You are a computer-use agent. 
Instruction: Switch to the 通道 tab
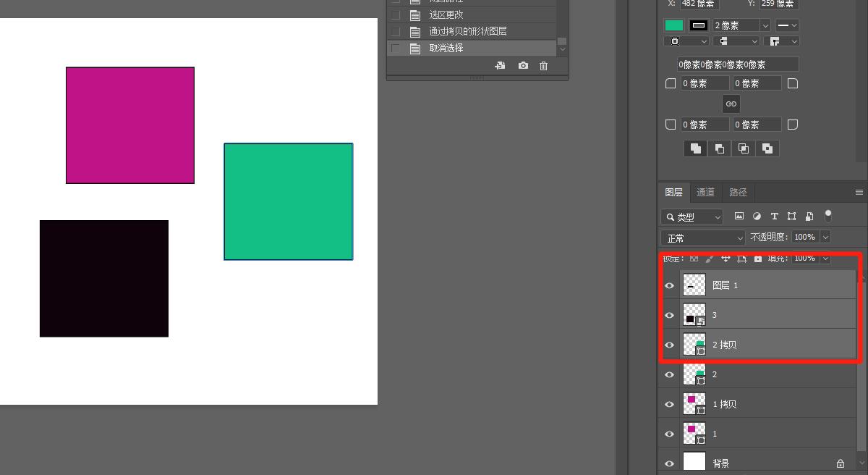(705, 192)
